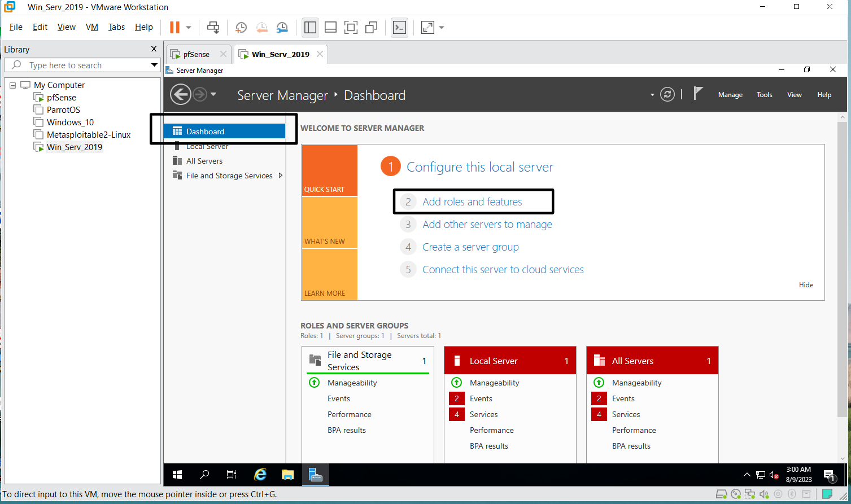Launch Internet Explorer from the taskbar
The image size is (851, 504).
click(x=260, y=475)
